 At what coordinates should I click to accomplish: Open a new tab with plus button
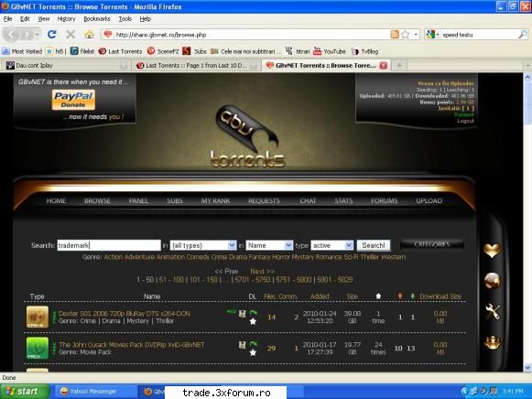tap(399, 65)
